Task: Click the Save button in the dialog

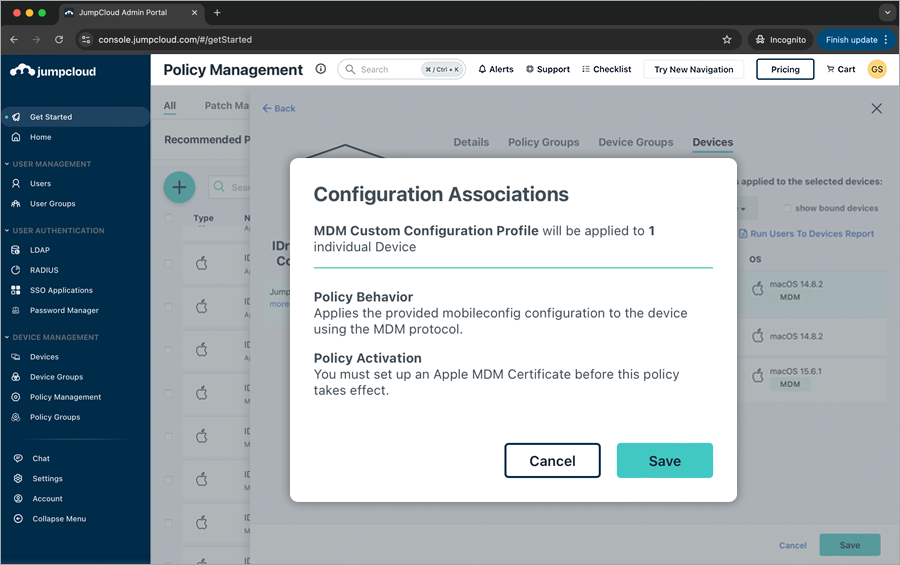Action: click(664, 461)
